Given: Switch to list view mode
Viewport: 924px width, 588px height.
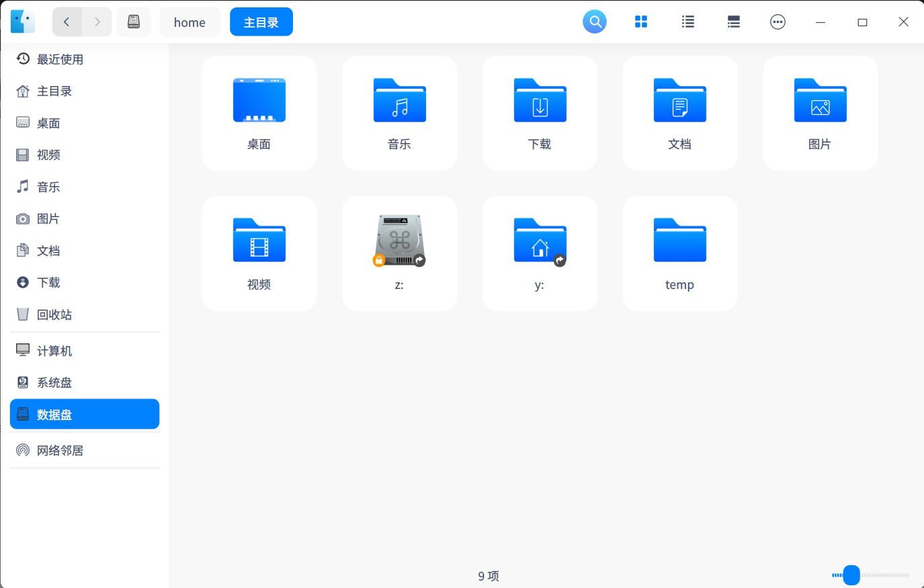Looking at the screenshot, I should point(687,22).
